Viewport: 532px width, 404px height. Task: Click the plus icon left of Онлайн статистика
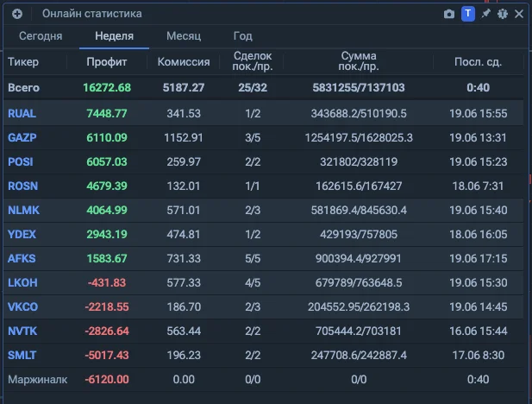(17, 14)
